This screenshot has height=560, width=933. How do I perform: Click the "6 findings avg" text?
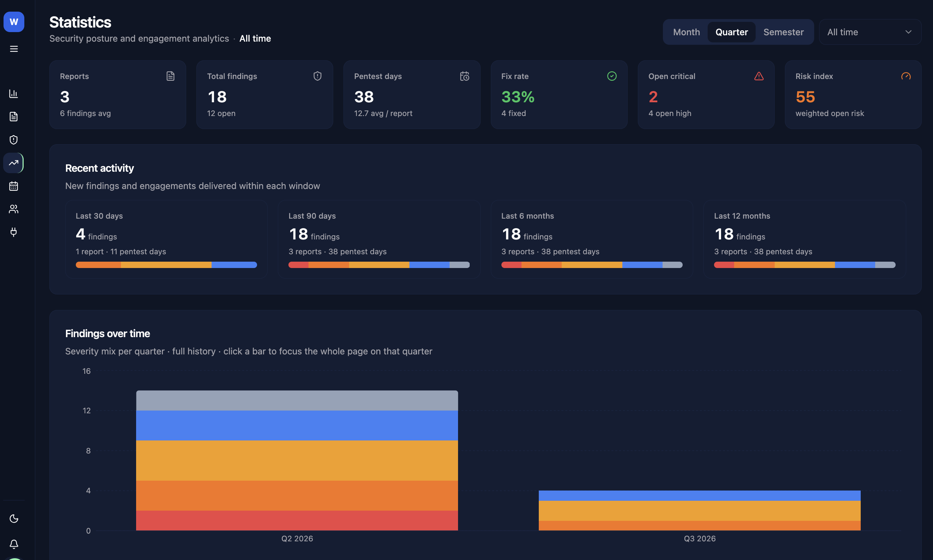click(x=85, y=113)
